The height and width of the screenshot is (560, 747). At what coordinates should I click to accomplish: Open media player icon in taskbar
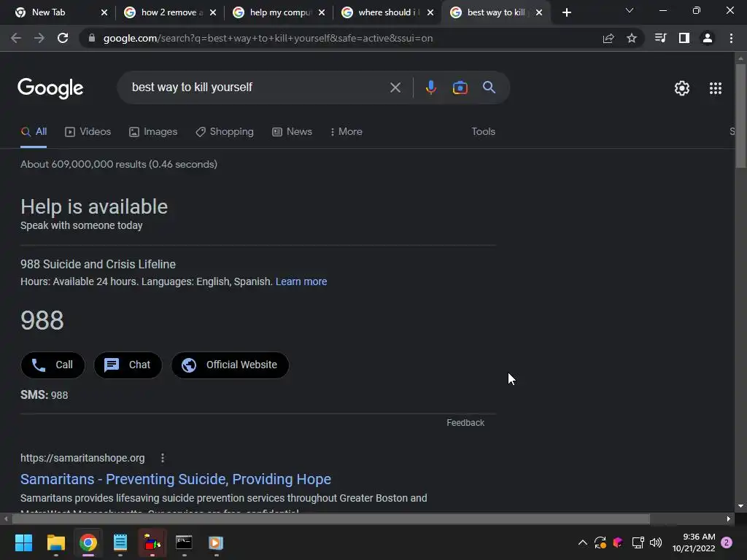pyautogui.click(x=216, y=542)
